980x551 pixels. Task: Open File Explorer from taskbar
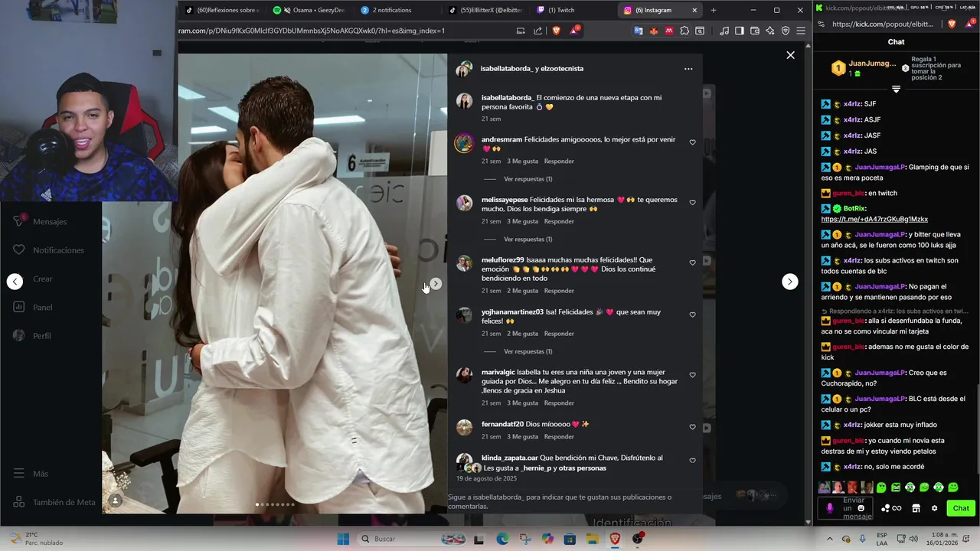(593, 539)
